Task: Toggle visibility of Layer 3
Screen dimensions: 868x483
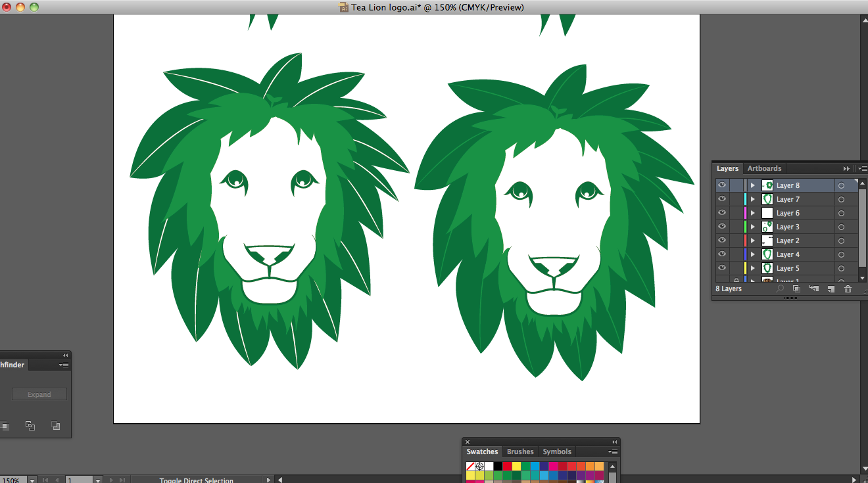Action: click(x=722, y=227)
